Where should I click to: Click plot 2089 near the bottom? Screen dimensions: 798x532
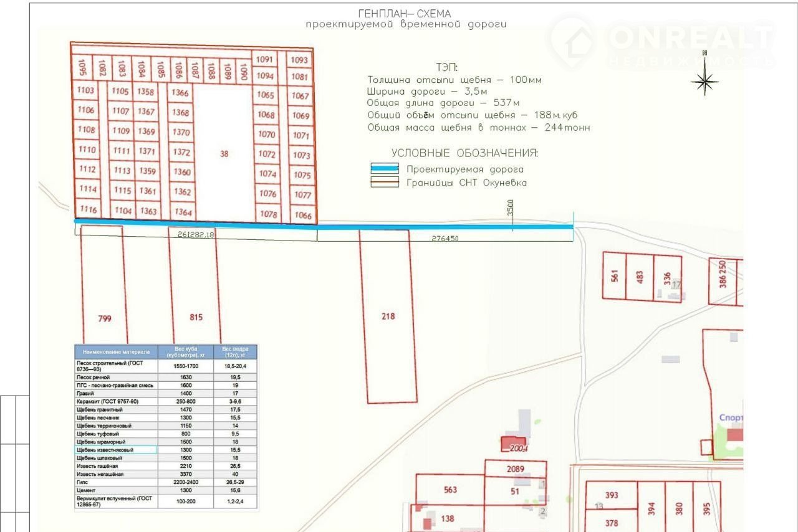pyautogui.click(x=515, y=469)
